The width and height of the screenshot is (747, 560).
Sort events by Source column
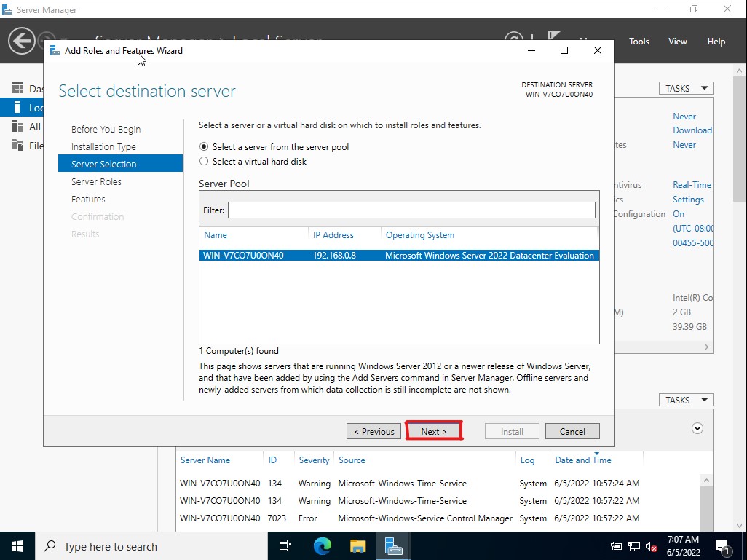[x=352, y=460]
